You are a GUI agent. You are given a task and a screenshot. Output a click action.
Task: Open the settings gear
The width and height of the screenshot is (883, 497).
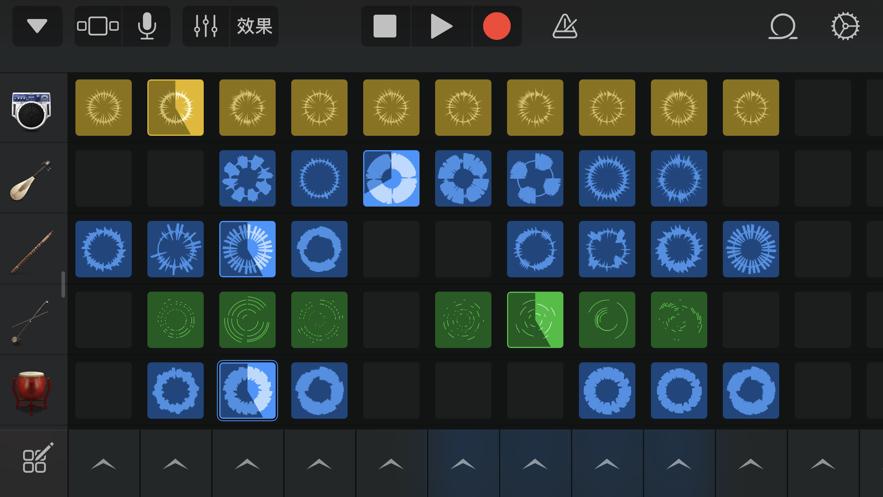845,27
